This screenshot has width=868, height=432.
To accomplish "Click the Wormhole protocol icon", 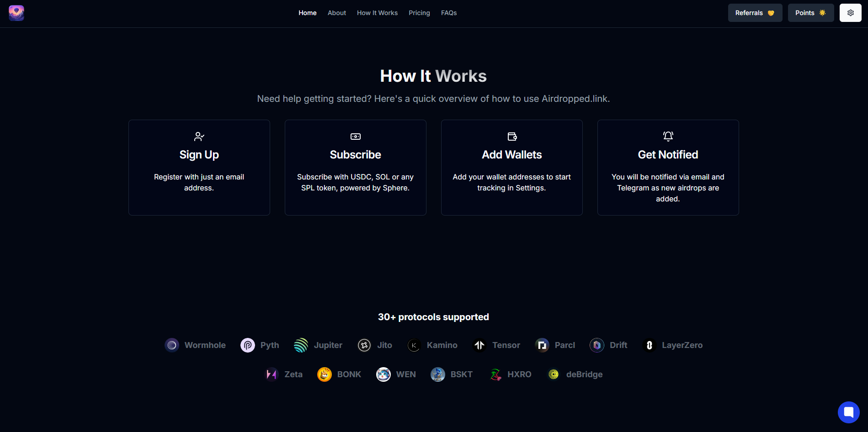I will click(x=172, y=345).
